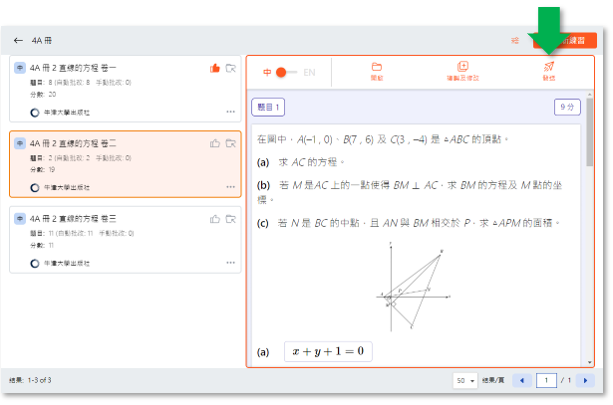Toggle bookmark flag on 卷二 card
This screenshot has width=613, height=405.
point(231,144)
